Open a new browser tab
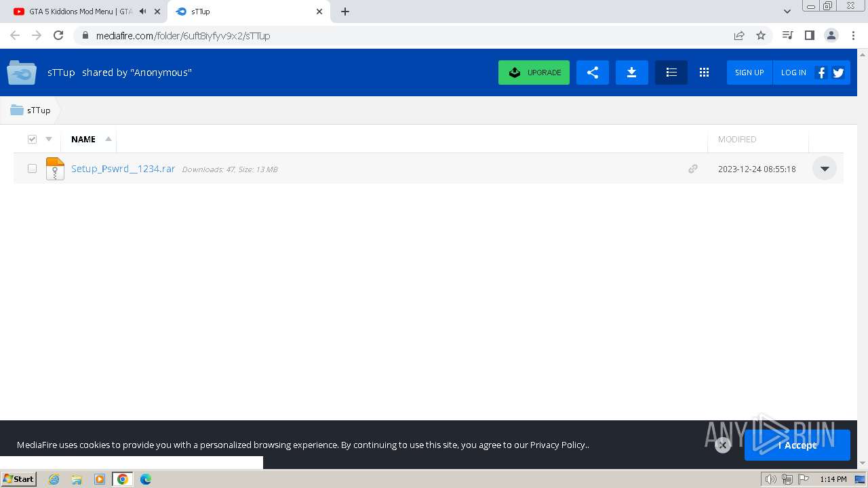This screenshot has width=868, height=488. point(345,12)
